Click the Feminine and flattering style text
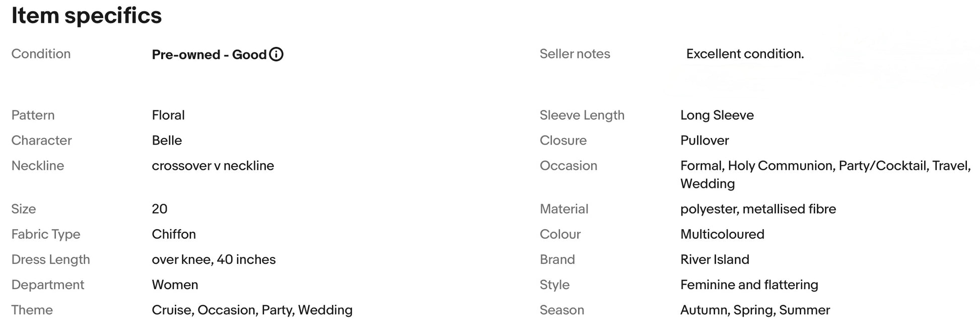Viewport: 980px width, 332px height. (749, 285)
